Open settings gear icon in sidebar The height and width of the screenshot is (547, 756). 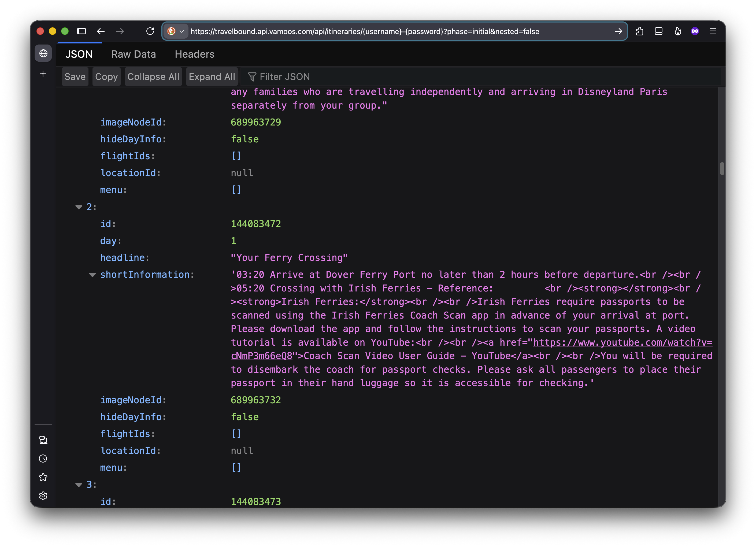43,496
